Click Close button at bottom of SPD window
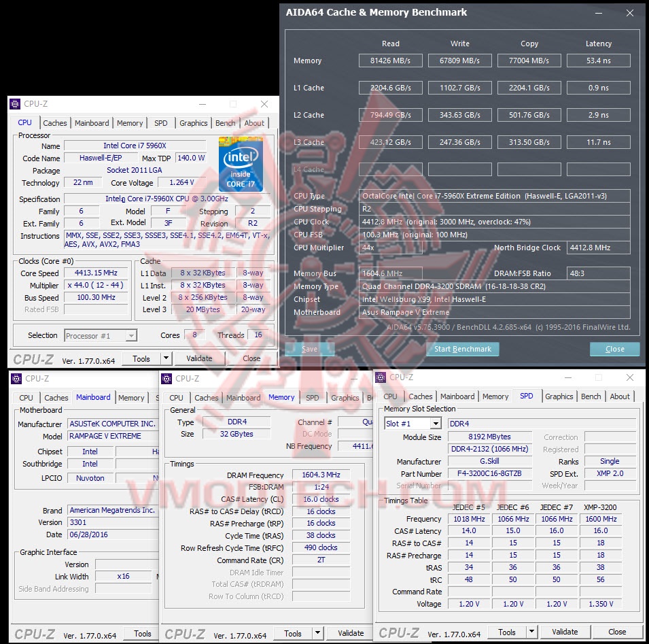This screenshot has width=649, height=644. tap(616, 632)
